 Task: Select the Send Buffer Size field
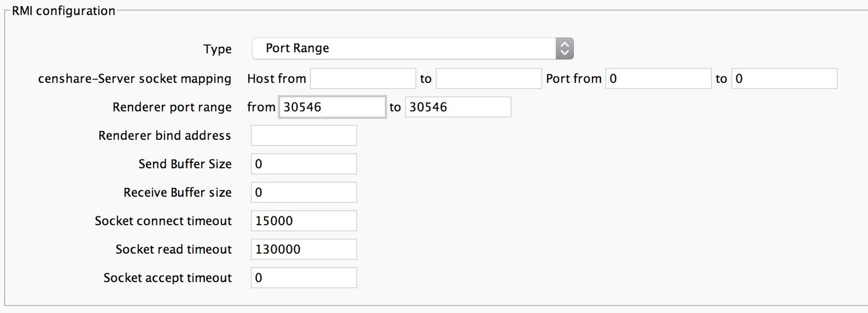click(303, 163)
